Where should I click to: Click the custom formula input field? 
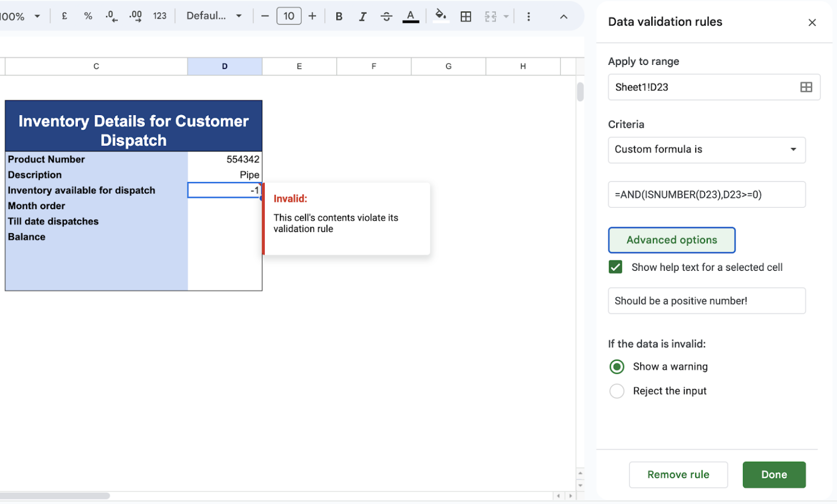click(x=706, y=195)
